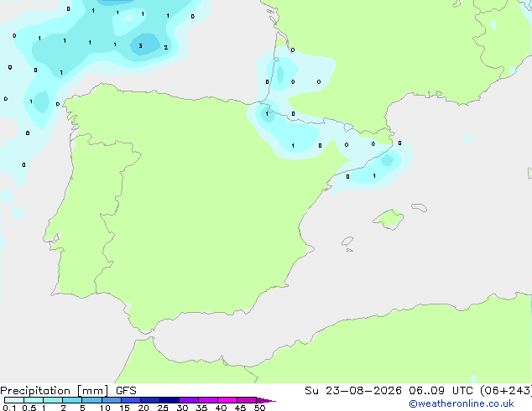This screenshot has height=411, width=532.
Task: Click the '3' precipitation value on map
Action: (140, 46)
